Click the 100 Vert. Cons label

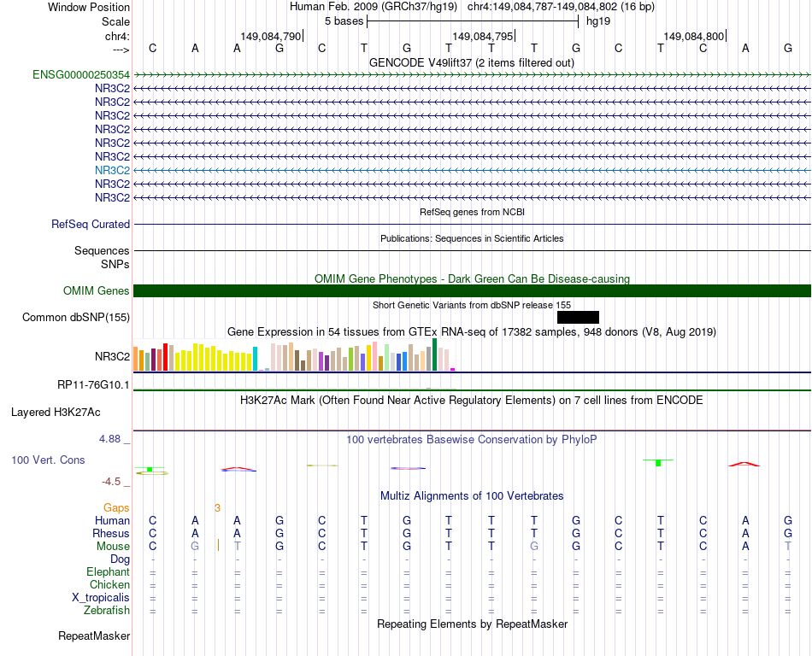tap(48, 460)
